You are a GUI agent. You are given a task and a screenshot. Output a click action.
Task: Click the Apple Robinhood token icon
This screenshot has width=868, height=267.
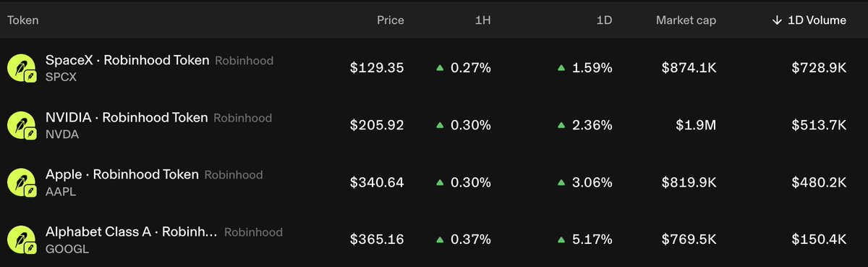coord(22,182)
